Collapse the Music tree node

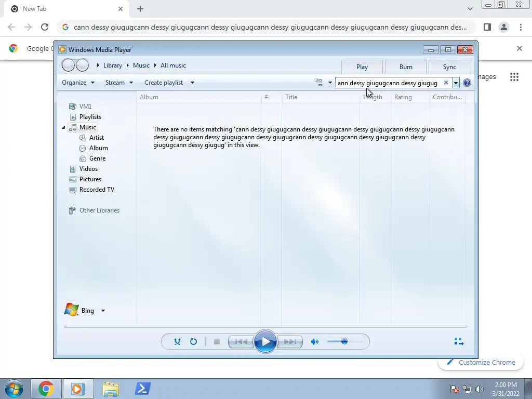coord(63,128)
